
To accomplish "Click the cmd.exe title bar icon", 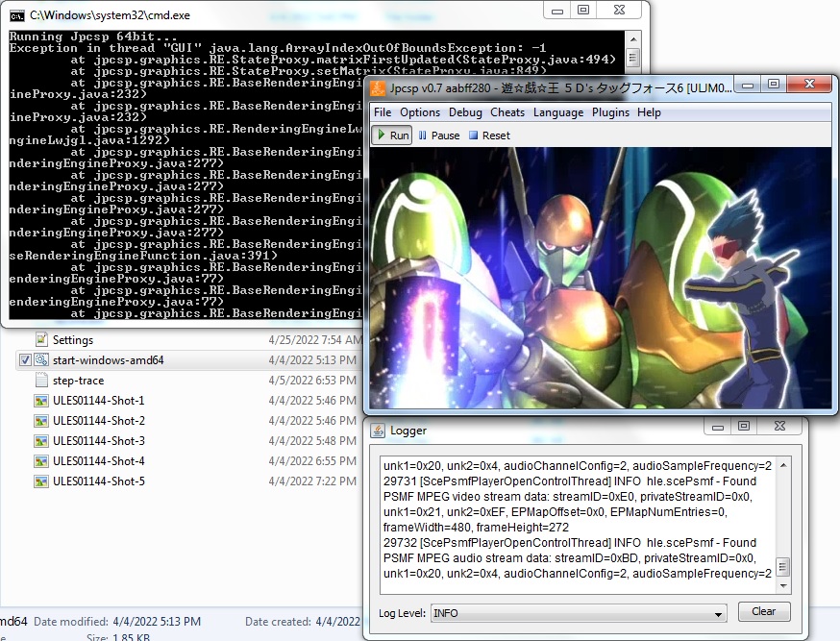I will tap(16, 15).
